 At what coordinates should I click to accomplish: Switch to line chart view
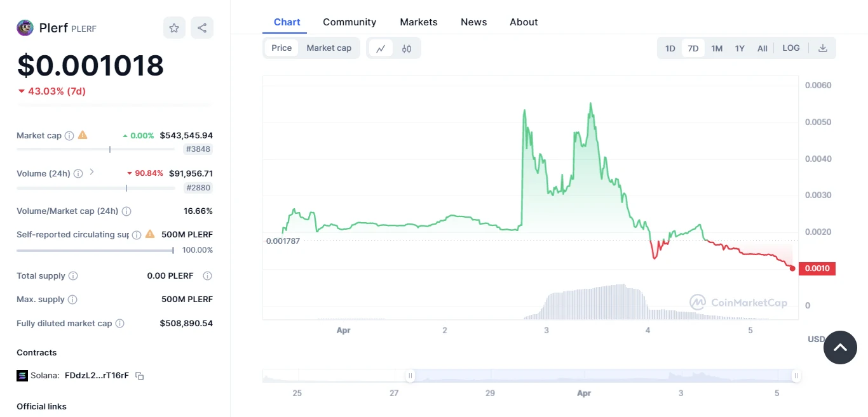click(x=381, y=48)
